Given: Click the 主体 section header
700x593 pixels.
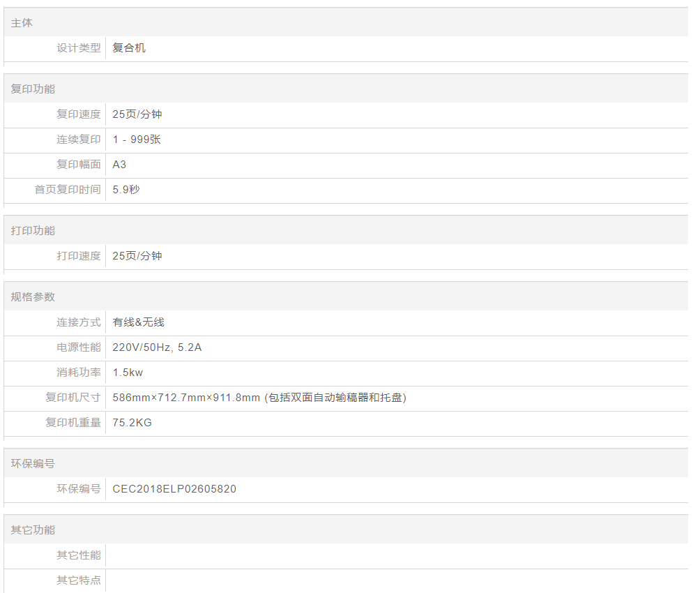Looking at the screenshot, I should pos(22,23).
